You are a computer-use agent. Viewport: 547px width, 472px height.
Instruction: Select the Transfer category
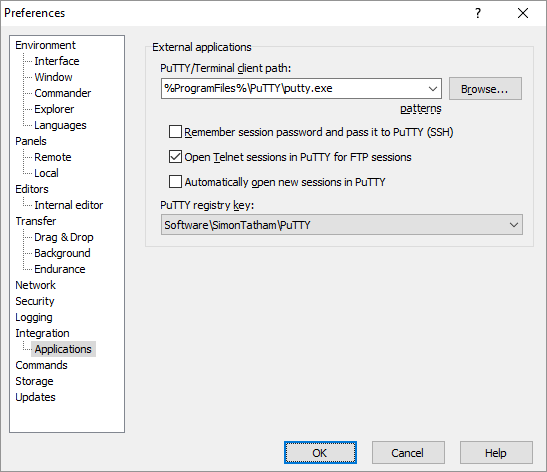(x=36, y=221)
